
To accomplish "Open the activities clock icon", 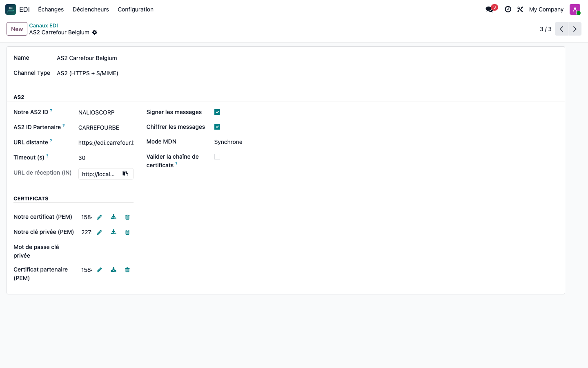I will (508, 9).
